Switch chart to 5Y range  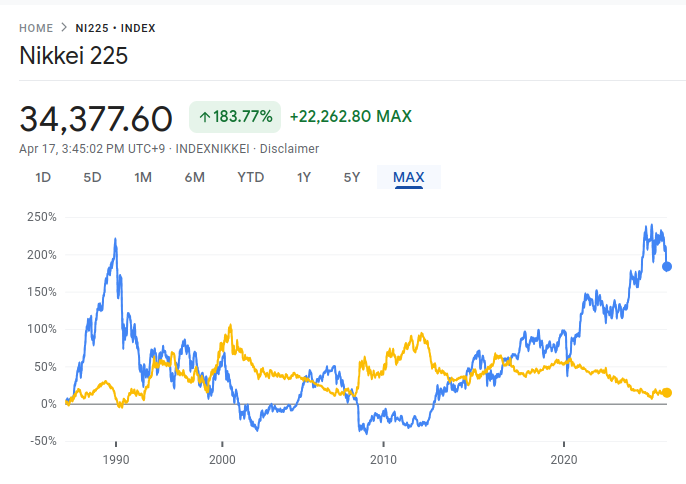click(352, 177)
